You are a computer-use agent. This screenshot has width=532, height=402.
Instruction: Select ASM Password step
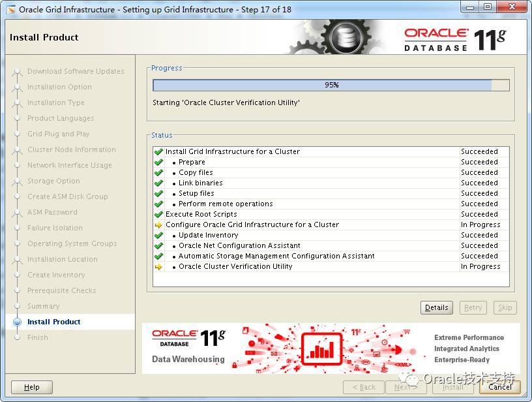[52, 212]
